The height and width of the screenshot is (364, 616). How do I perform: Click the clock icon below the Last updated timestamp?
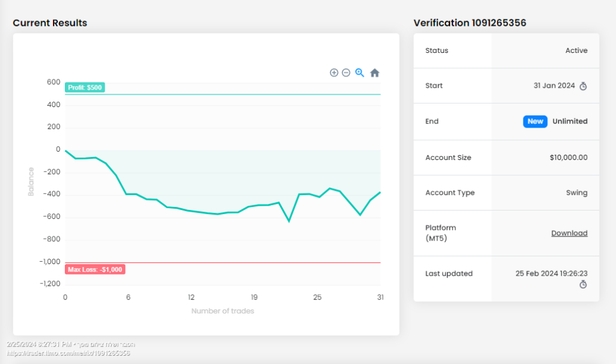click(x=583, y=284)
